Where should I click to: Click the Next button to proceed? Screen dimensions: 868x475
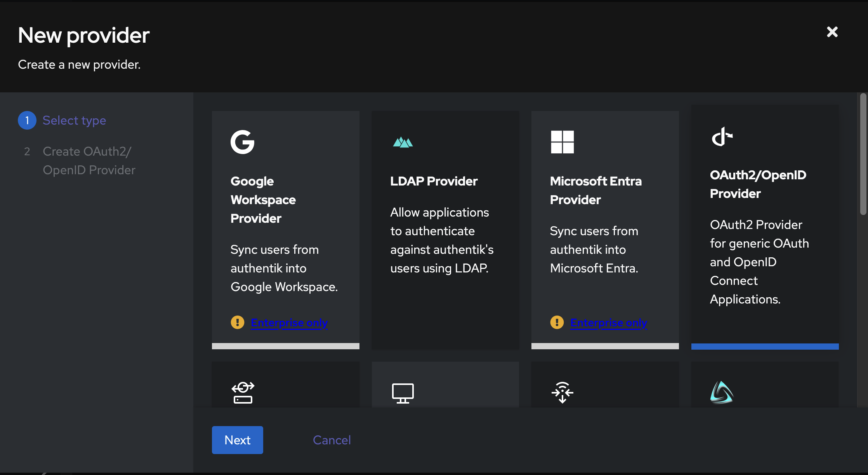tap(238, 440)
